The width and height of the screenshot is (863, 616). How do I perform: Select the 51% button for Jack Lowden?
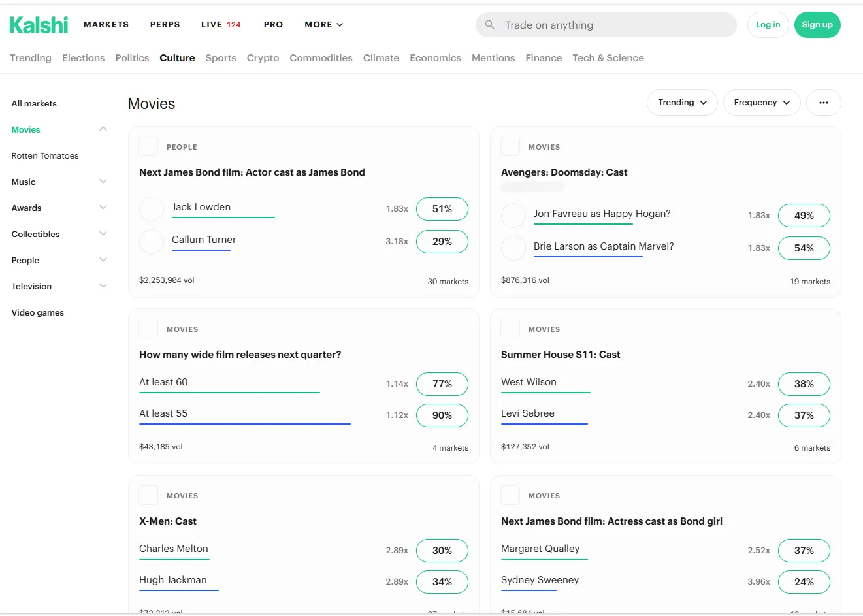pos(442,209)
